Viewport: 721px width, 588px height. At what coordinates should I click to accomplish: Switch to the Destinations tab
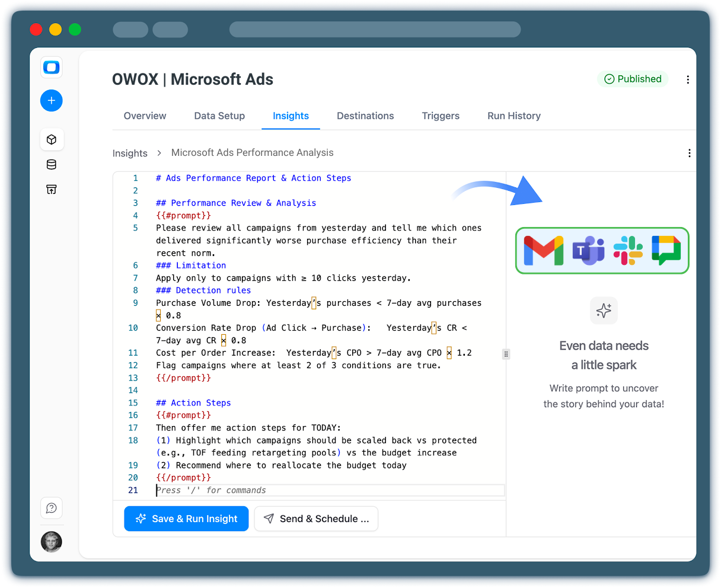365,116
